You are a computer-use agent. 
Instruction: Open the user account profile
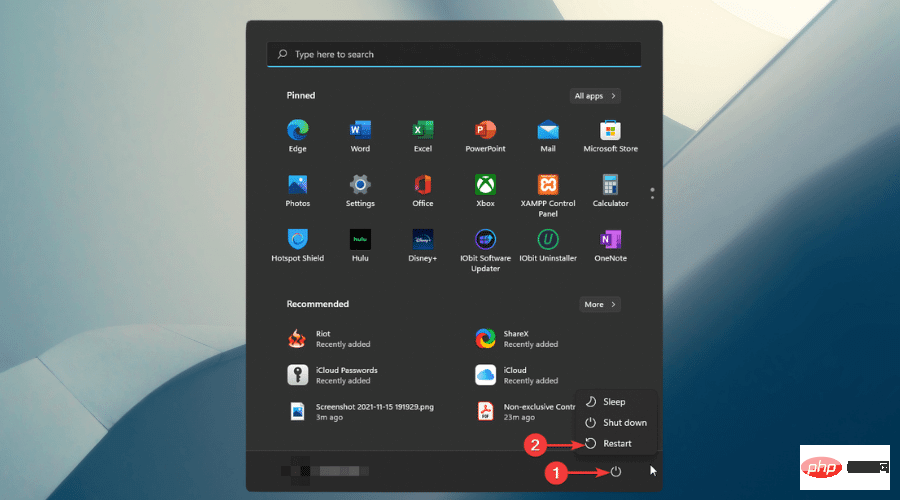(324, 471)
